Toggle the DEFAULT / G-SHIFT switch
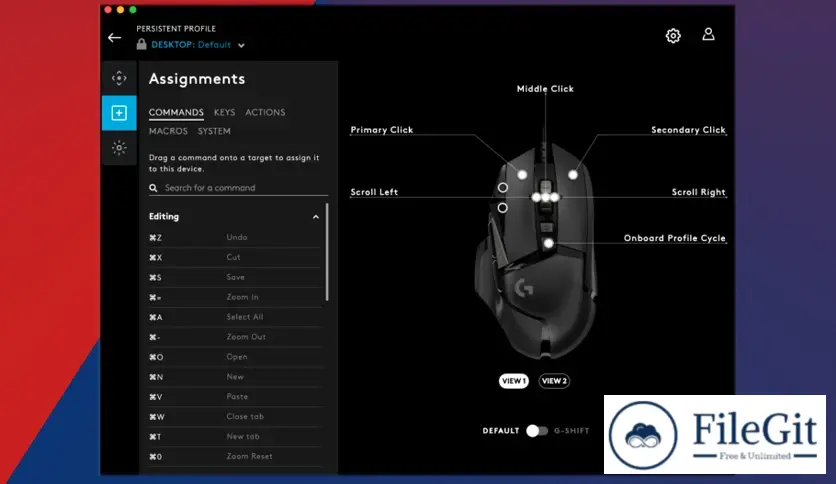The width and height of the screenshot is (836, 484). coord(537,431)
